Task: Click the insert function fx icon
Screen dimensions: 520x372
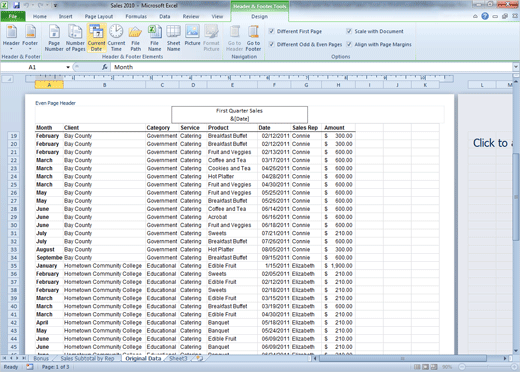Action: [105, 67]
